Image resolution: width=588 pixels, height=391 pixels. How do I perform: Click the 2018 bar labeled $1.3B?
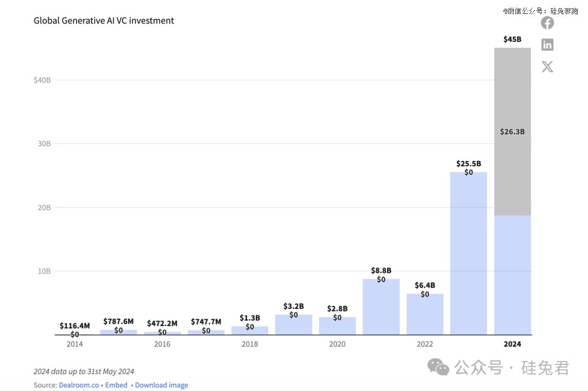pyautogui.click(x=250, y=331)
